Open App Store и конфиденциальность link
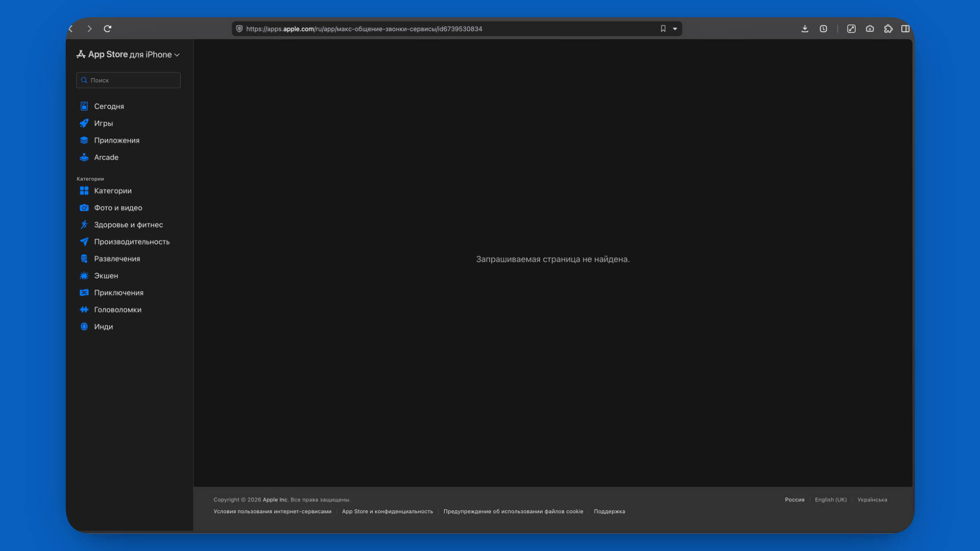980x551 pixels. pyautogui.click(x=387, y=511)
